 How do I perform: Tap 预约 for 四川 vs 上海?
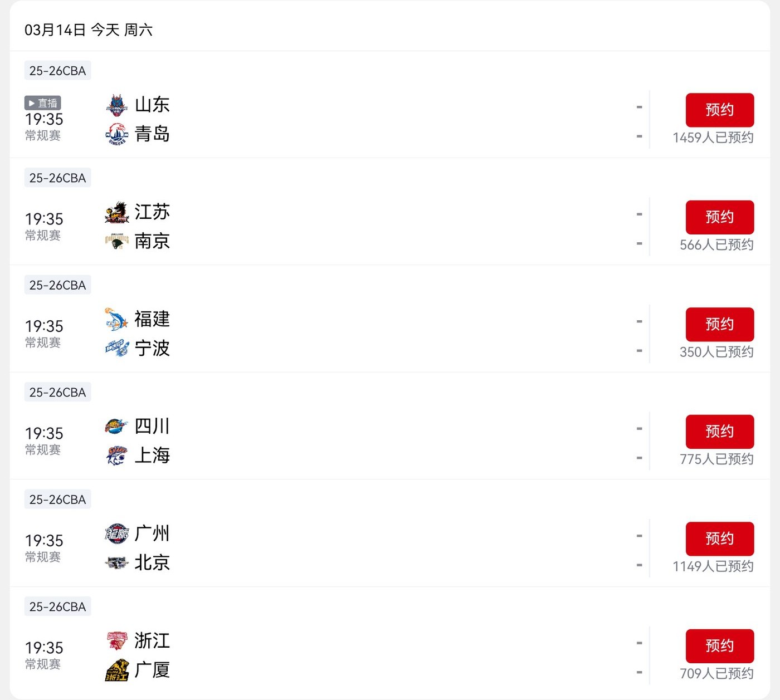pos(719,432)
